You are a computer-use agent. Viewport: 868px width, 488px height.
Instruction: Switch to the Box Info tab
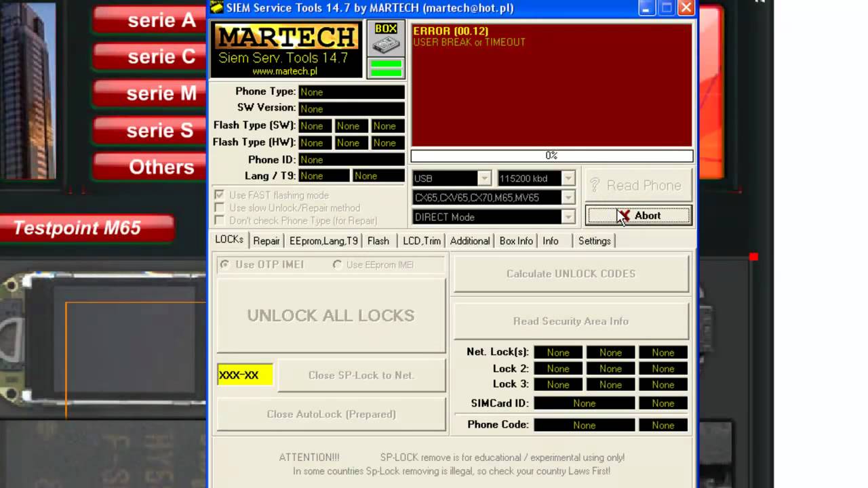tap(516, 241)
